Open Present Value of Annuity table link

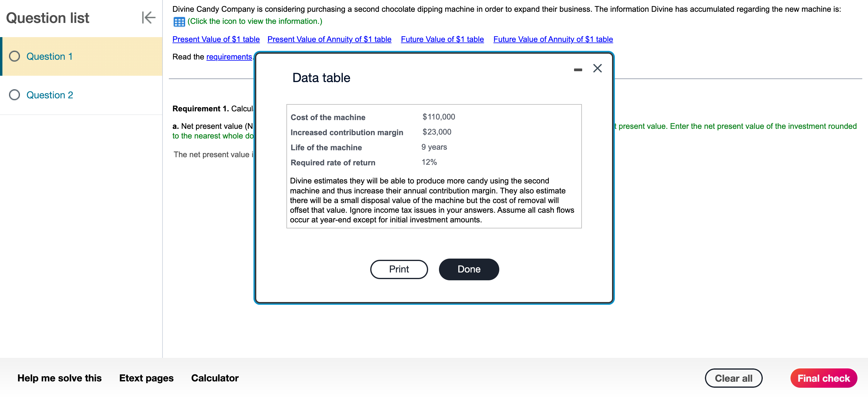tap(329, 40)
